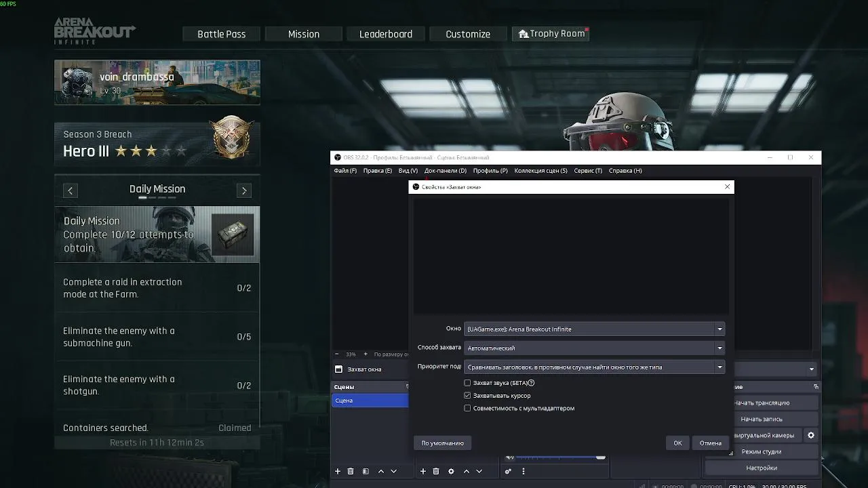Screen dimensions: 868x488
Task: Open OBS Настройки button
Action: point(762,468)
